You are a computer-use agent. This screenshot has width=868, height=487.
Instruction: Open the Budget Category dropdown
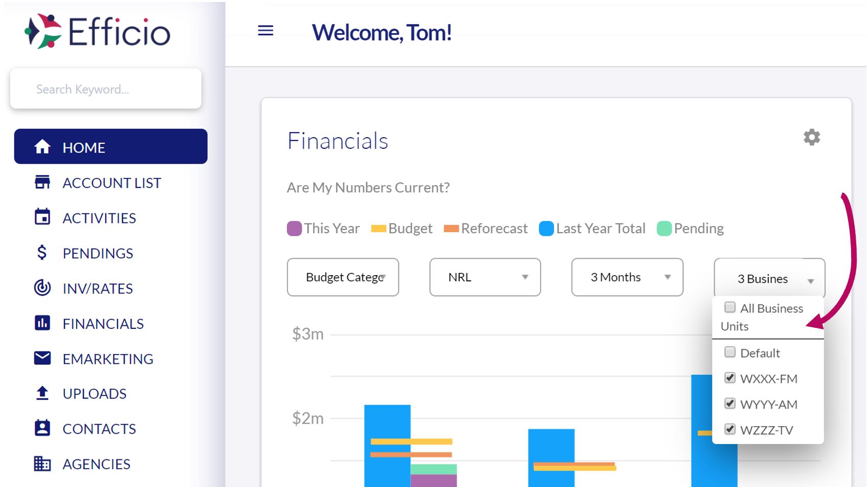click(x=343, y=277)
